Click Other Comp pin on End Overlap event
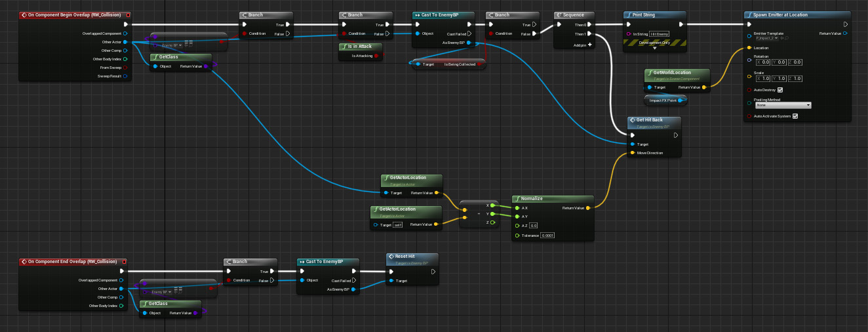Image resolution: width=868 pixels, height=332 pixels. 122,297
